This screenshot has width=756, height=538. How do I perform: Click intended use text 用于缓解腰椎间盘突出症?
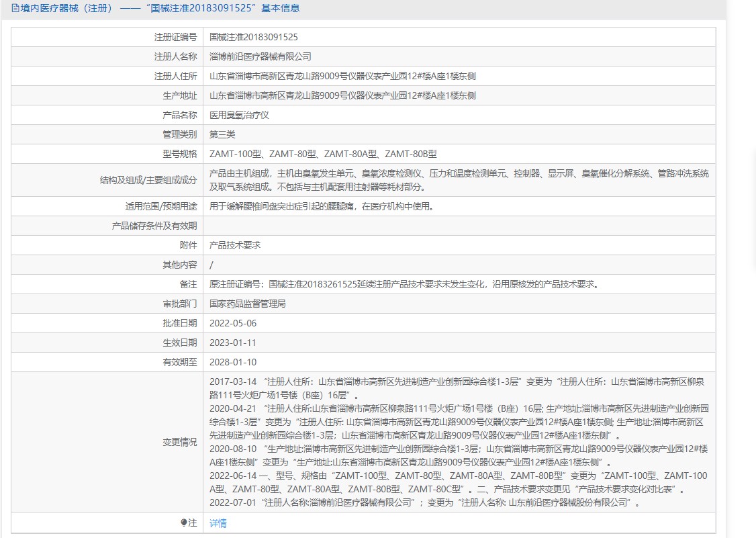click(x=323, y=206)
